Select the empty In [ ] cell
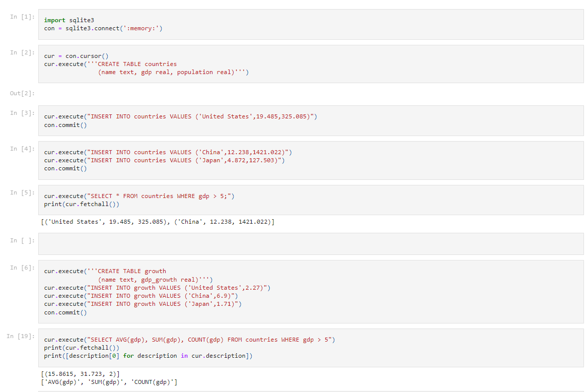 pos(302,243)
